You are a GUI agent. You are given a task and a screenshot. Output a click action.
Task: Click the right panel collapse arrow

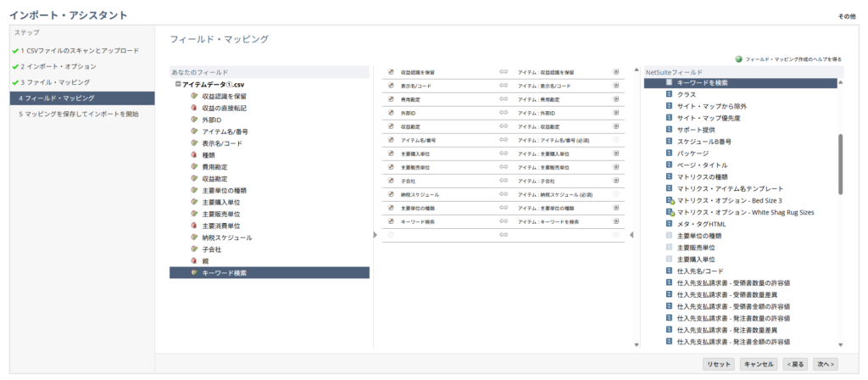pos(632,234)
